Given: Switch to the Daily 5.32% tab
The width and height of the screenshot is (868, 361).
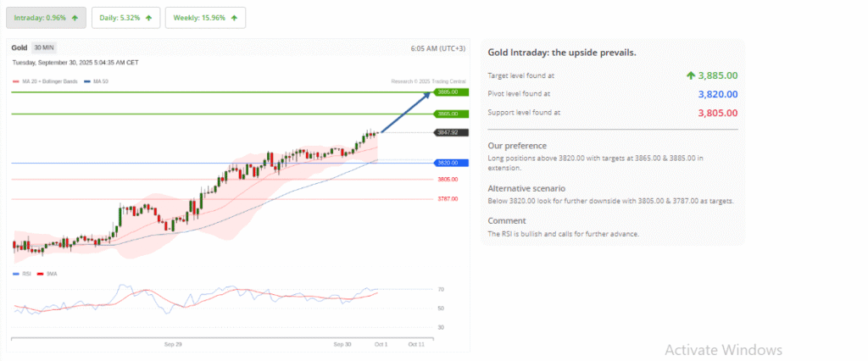Looking at the screenshot, I should 125,18.
